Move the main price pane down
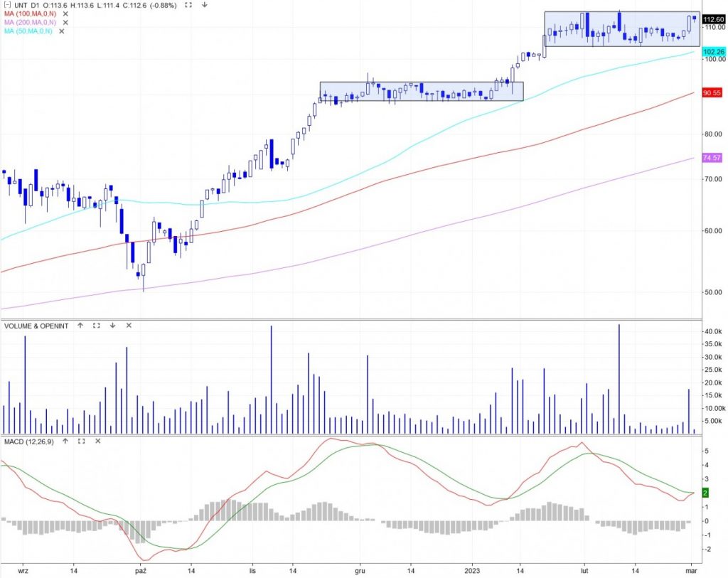The width and height of the screenshot is (728, 578). coord(205,5)
